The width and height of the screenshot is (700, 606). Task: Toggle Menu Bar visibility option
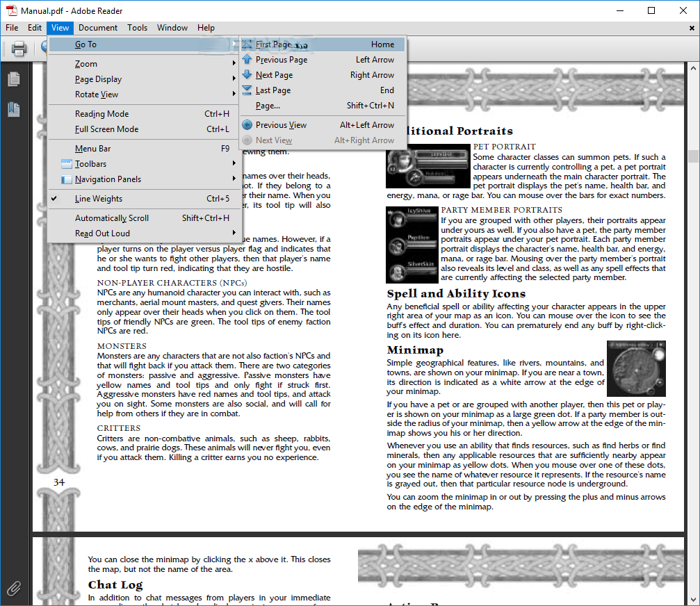pos(145,149)
